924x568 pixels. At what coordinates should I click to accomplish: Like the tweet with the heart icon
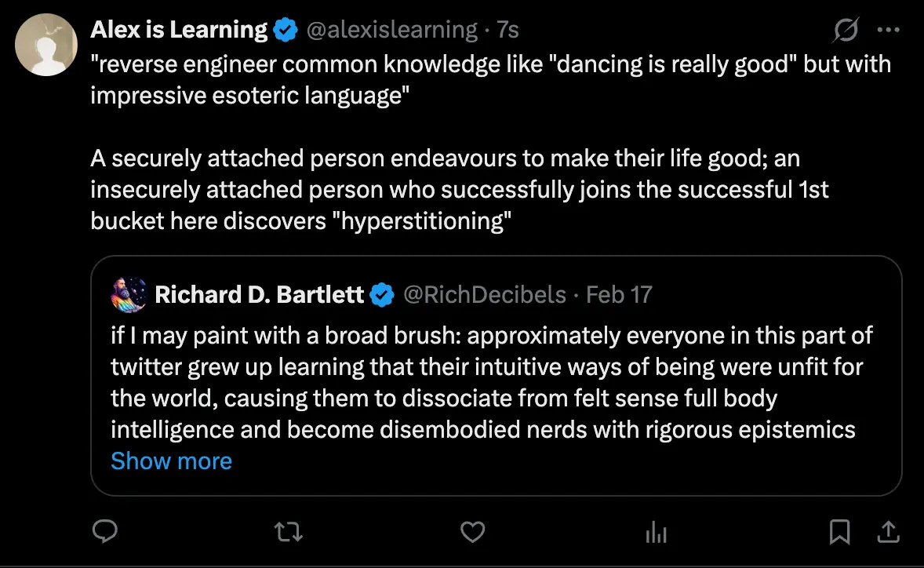tap(472, 533)
